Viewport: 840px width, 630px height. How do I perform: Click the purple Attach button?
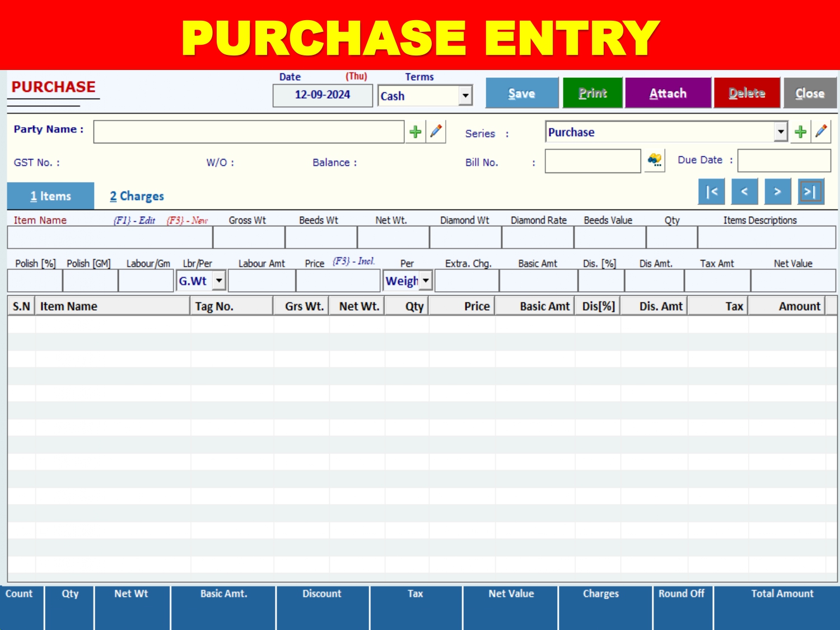tap(668, 94)
